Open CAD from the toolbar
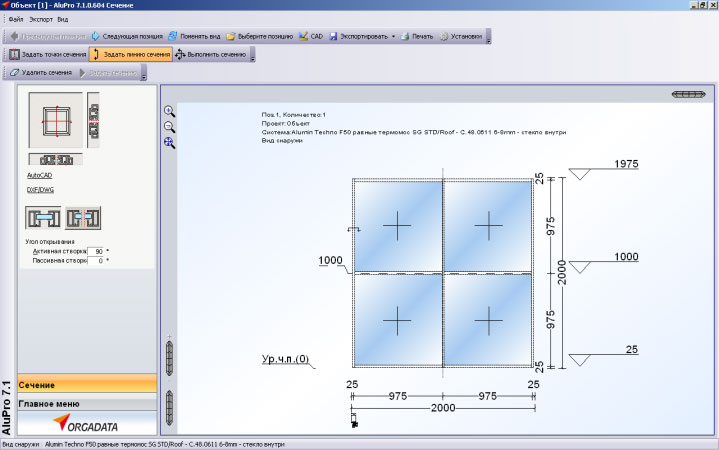The width and height of the screenshot is (719, 450). (310, 37)
